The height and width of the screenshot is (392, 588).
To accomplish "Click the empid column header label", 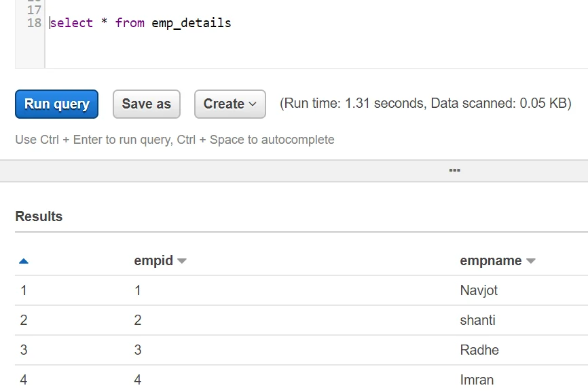I will click(153, 261).
